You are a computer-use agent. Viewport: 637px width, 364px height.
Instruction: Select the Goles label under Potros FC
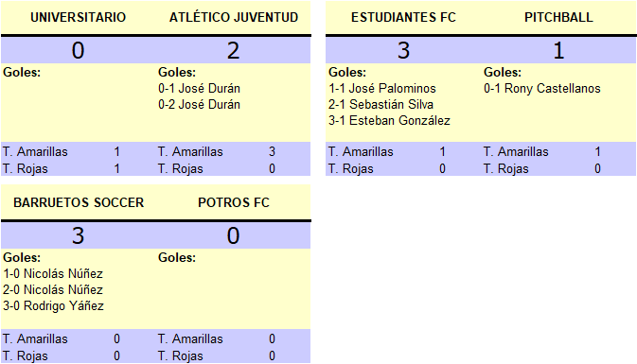click(177, 257)
